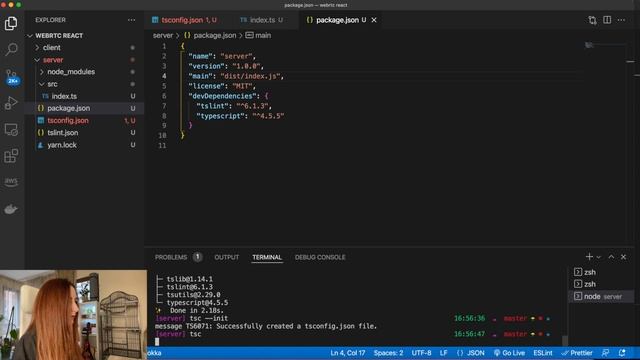
Task: Select the second zsh terminal
Action: click(601, 284)
